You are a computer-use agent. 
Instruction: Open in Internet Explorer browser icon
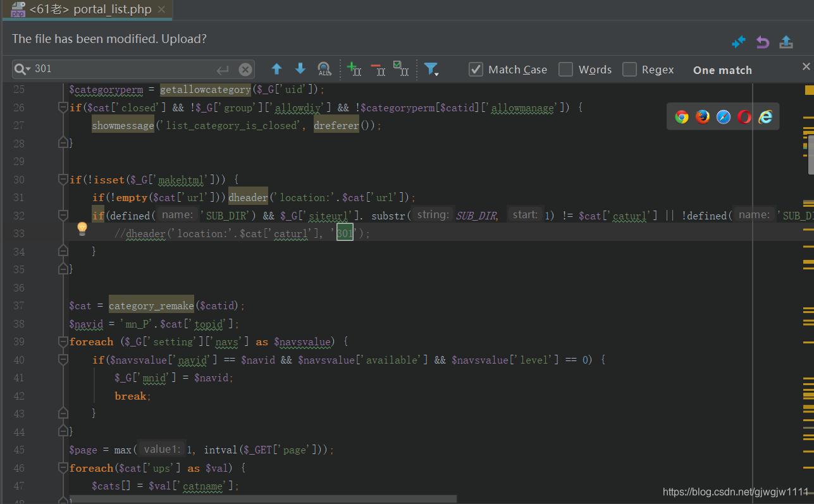(x=766, y=116)
